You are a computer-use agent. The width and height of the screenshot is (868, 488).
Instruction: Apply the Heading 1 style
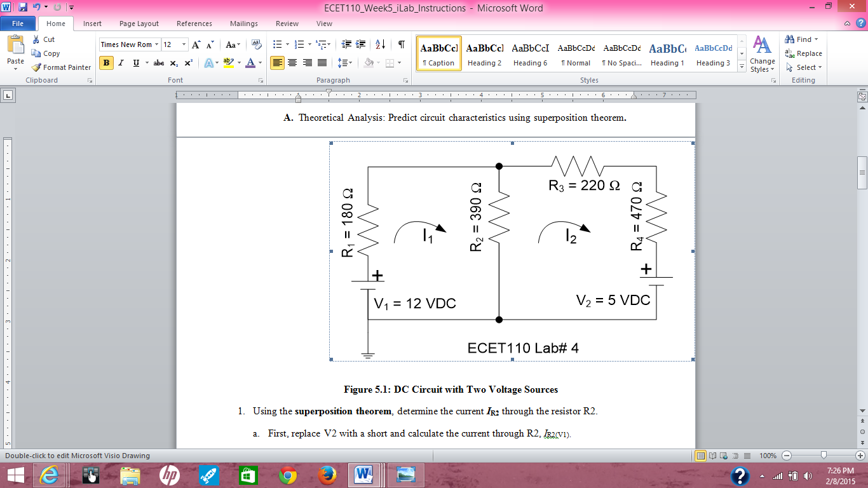(667, 54)
